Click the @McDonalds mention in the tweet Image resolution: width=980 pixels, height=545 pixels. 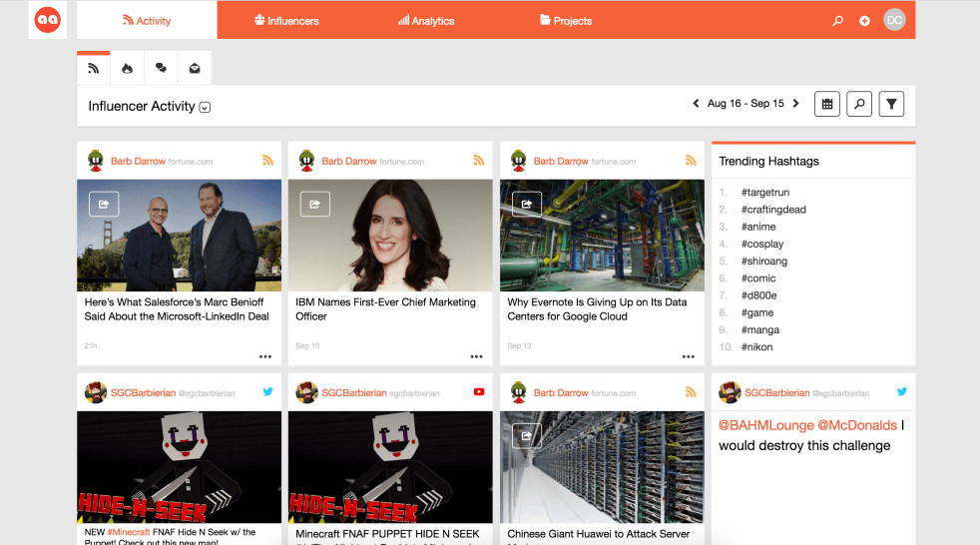[x=857, y=425]
